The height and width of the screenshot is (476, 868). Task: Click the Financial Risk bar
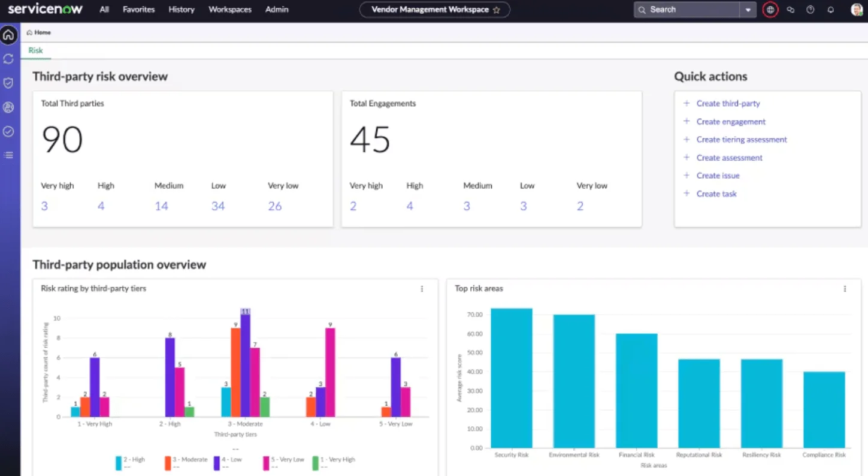[637, 391]
